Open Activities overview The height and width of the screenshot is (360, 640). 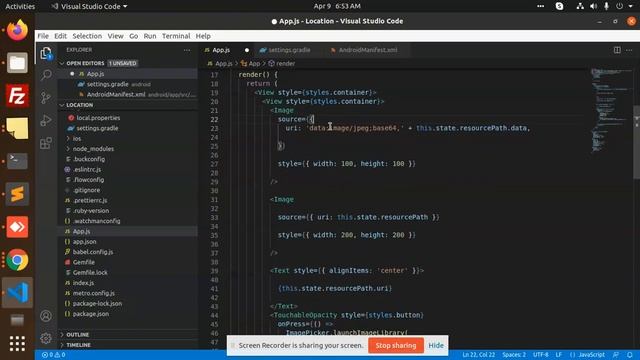[x=20, y=6]
